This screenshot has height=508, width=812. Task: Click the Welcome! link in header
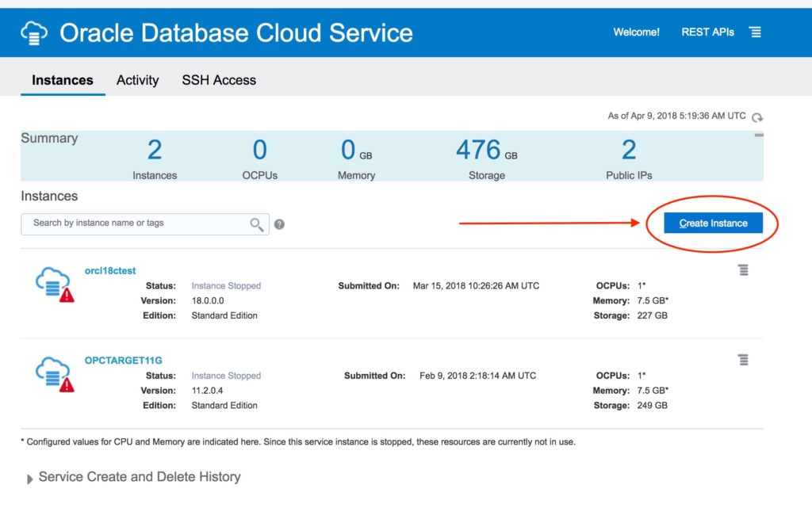point(636,32)
